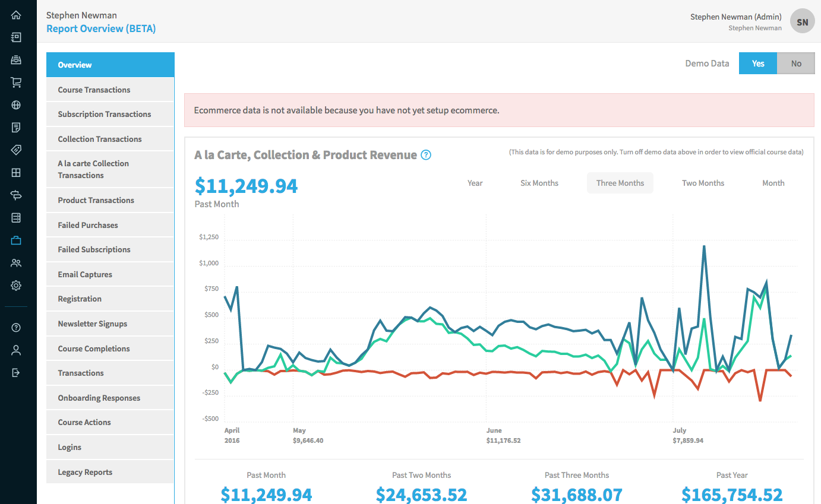Switch Demo Data to No
Screen dimensions: 821x504
click(x=795, y=64)
